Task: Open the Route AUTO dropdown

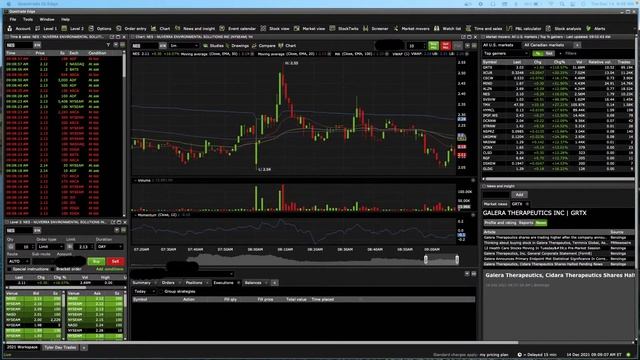Action: 18,261
